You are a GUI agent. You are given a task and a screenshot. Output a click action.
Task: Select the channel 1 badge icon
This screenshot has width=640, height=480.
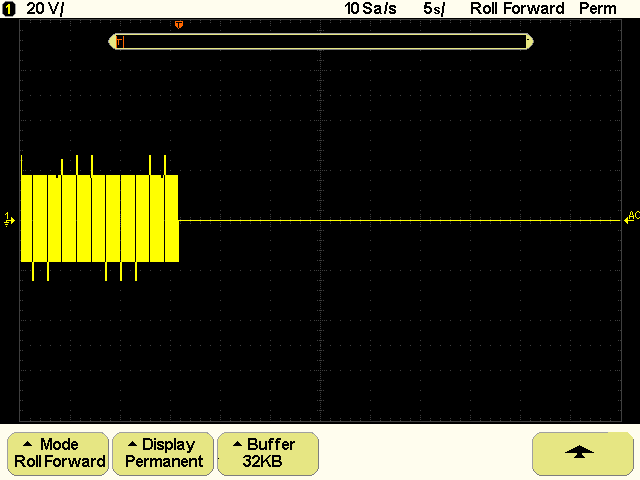(x=8, y=9)
